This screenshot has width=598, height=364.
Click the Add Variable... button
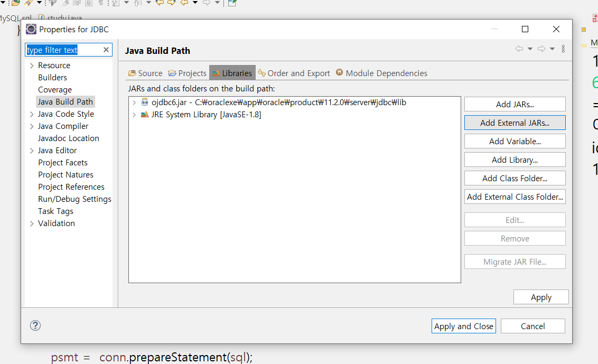[x=515, y=141]
